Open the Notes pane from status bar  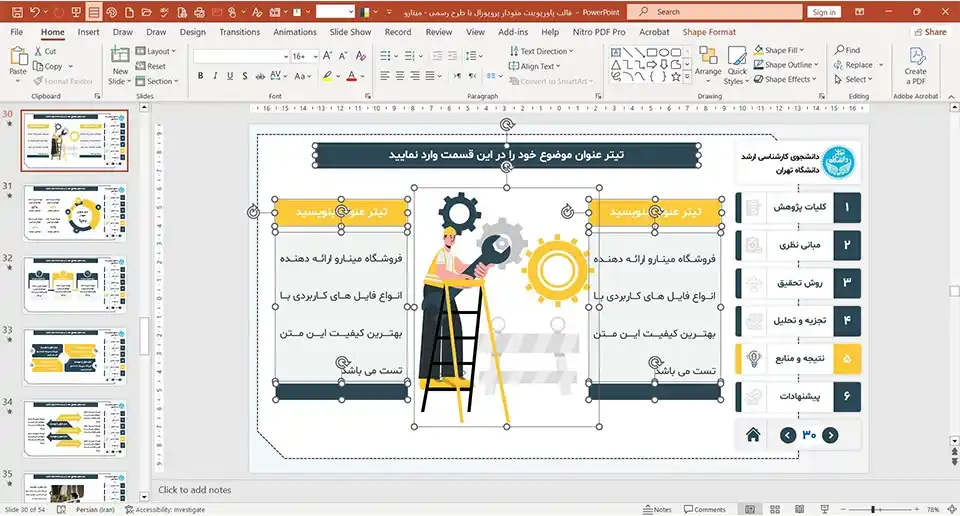pyautogui.click(x=658, y=509)
